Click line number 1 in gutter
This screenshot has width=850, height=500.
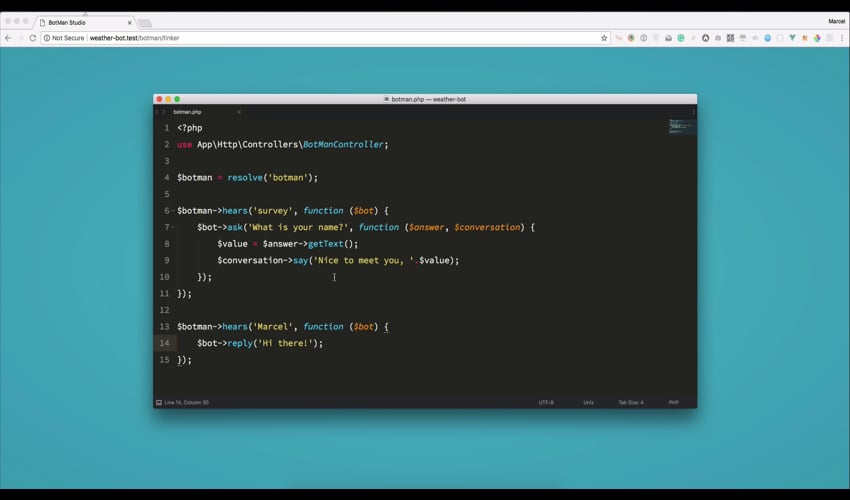pyautogui.click(x=167, y=128)
